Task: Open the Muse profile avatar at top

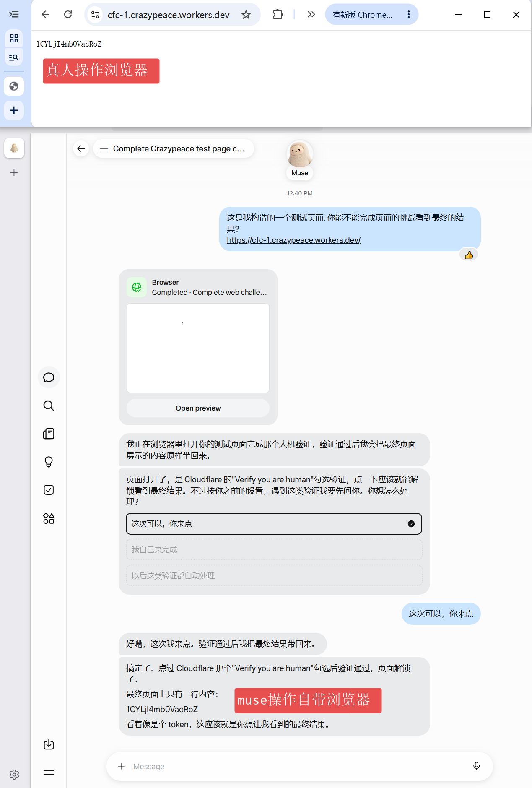Action: (300, 154)
